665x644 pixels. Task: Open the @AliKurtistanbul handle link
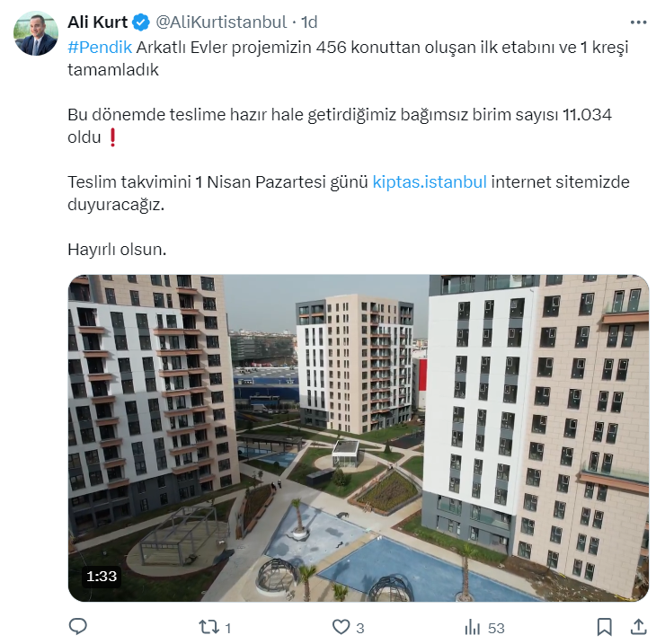click(221, 22)
